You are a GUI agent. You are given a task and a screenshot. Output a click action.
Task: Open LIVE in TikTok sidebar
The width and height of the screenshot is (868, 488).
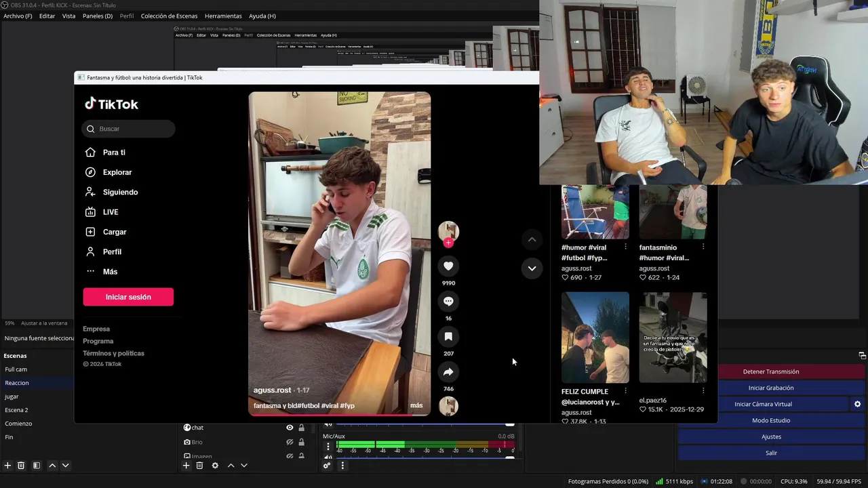coord(102,212)
